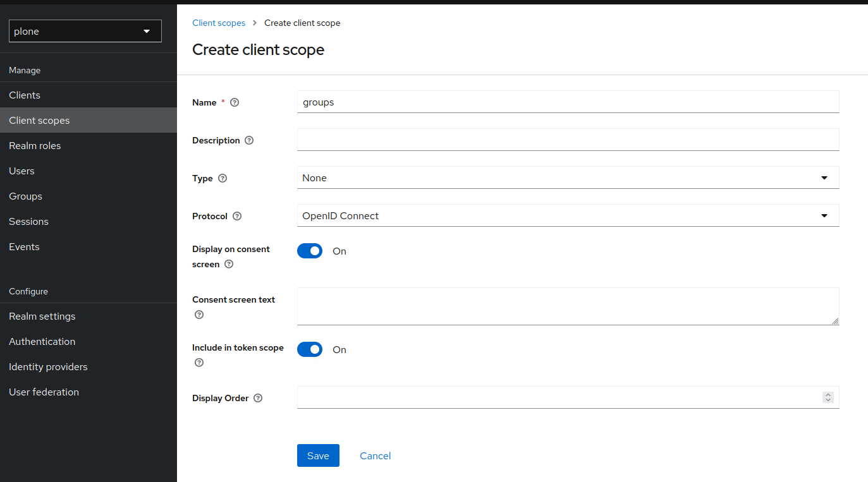Open the Authentication section
The height and width of the screenshot is (482, 868).
(x=42, y=341)
